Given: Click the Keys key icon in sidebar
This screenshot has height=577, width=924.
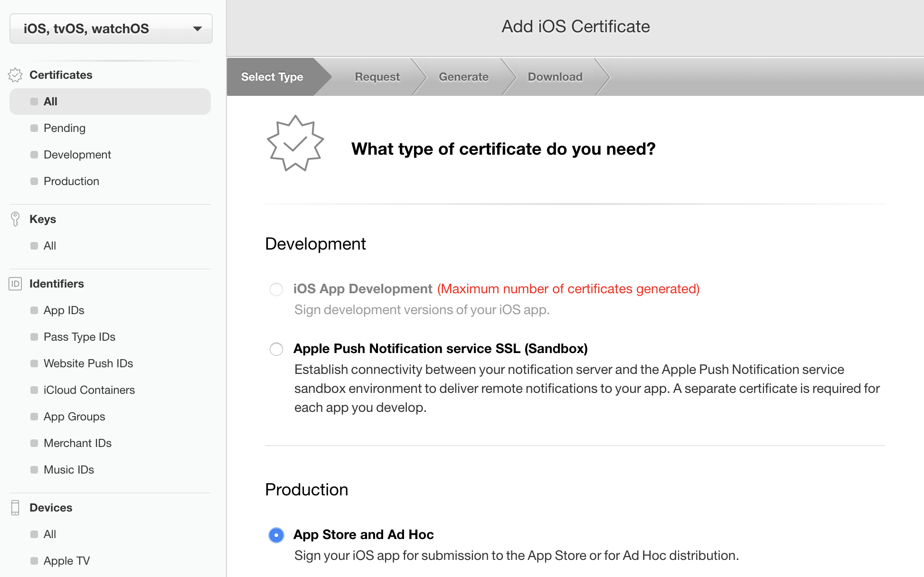Looking at the screenshot, I should click(x=16, y=219).
